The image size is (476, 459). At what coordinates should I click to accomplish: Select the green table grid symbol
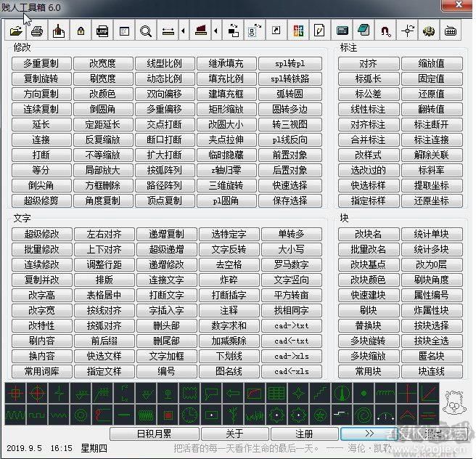coord(276,394)
